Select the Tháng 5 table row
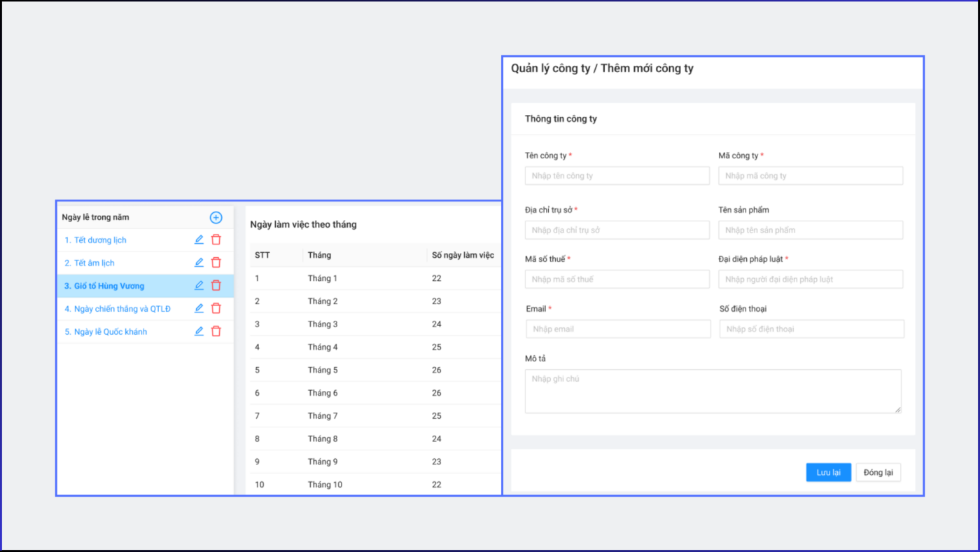This screenshot has height=552, width=980. (376, 370)
